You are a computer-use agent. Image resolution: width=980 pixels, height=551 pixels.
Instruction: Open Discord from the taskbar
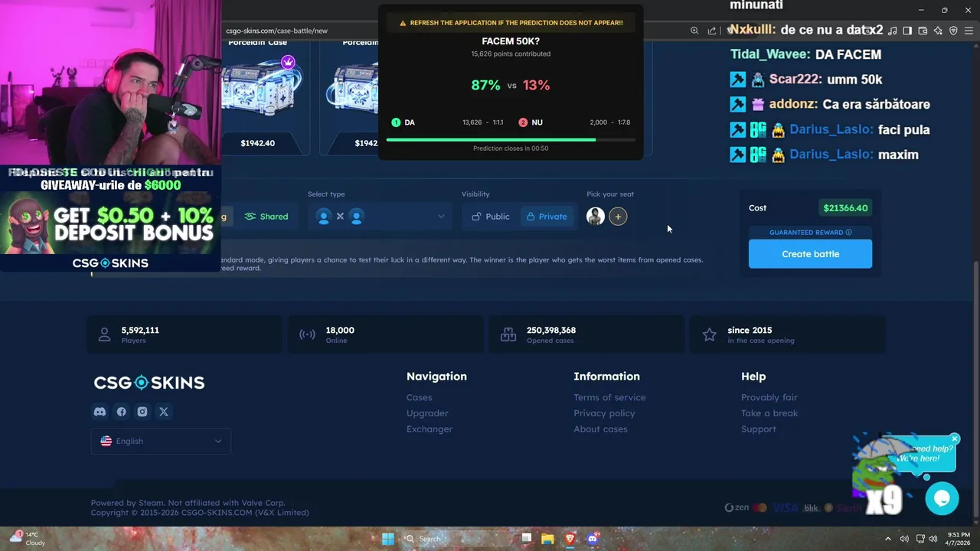(592, 539)
